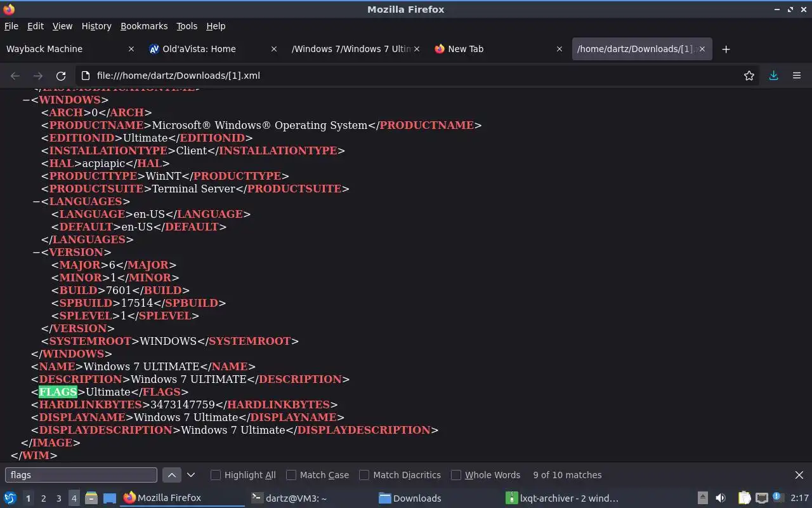Screen dimensions: 812x508
Task: Click the taskbar clock showing 2:17
Action: click(799, 498)
